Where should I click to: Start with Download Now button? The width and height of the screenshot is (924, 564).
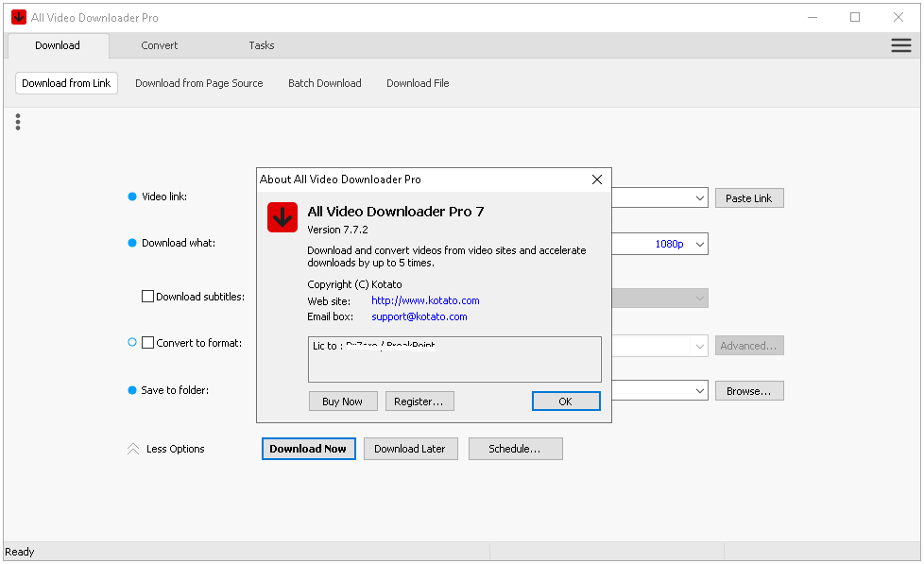point(308,449)
